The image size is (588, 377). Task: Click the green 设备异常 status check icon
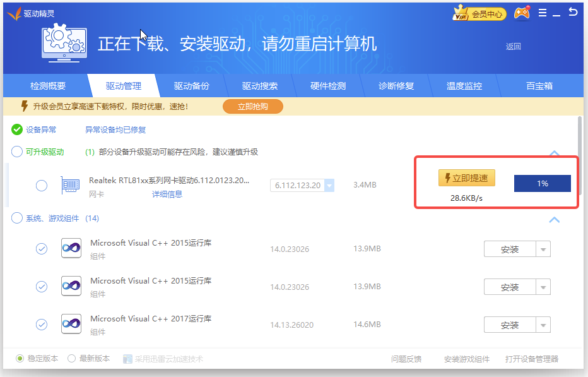click(x=17, y=129)
